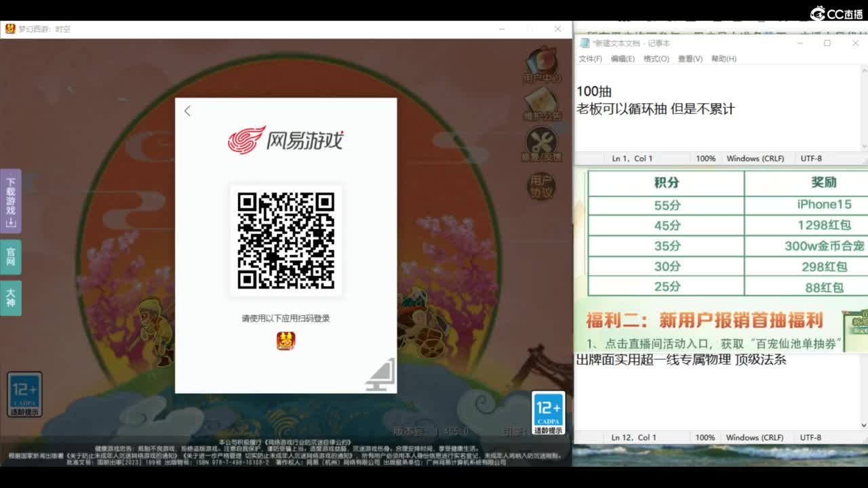Image resolution: width=868 pixels, height=488 pixels.
Task: Click the '积分' table header
Action: click(667, 182)
